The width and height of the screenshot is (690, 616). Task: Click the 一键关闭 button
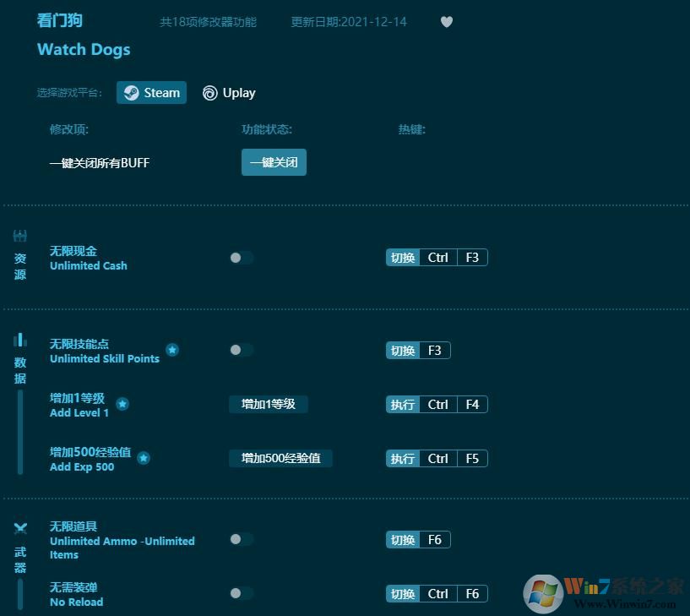click(x=274, y=162)
